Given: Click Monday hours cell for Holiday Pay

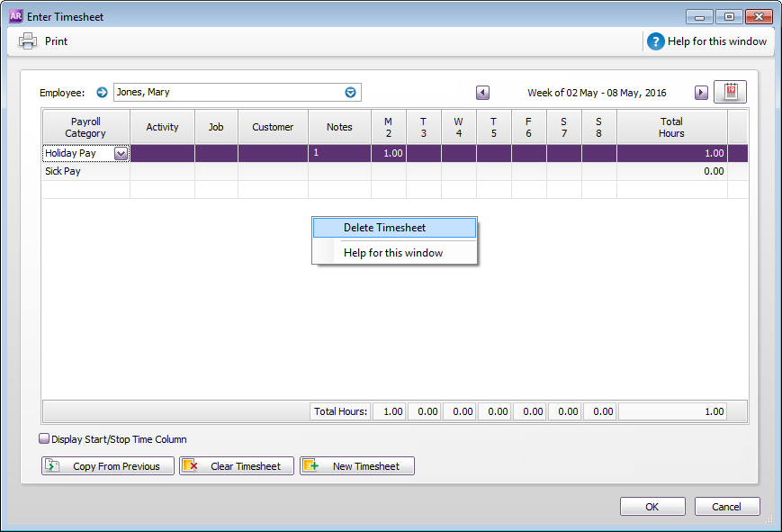Looking at the screenshot, I should [x=389, y=154].
